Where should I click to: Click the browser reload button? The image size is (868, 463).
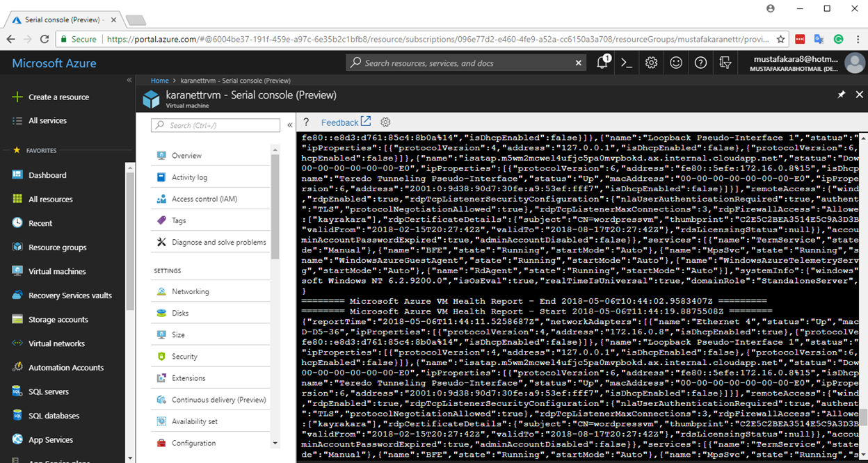pos(45,40)
